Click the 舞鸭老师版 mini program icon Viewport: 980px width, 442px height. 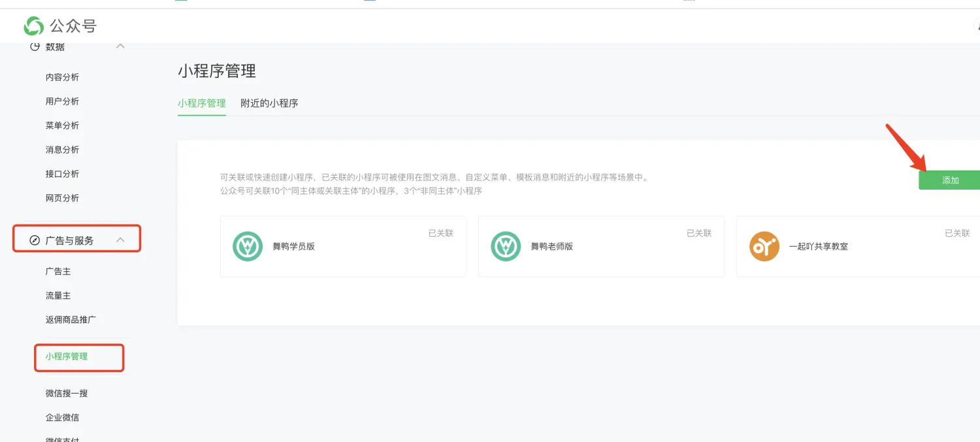click(x=506, y=246)
